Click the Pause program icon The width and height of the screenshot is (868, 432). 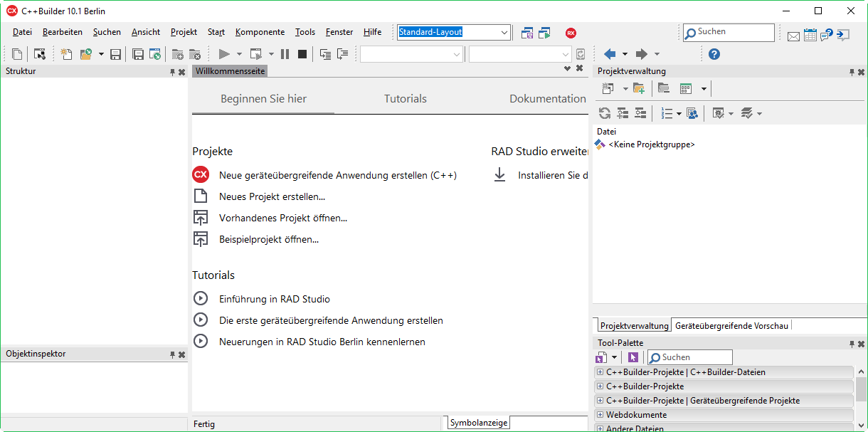[285, 54]
